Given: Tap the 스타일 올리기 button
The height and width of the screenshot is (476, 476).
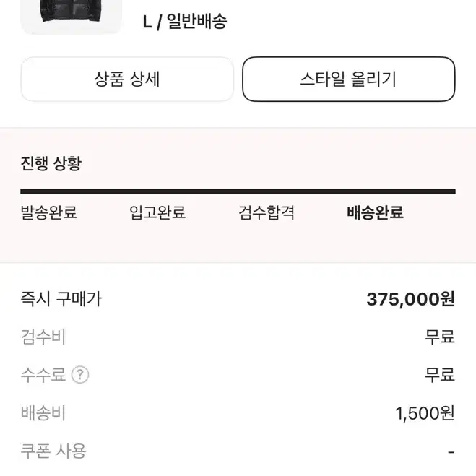Looking at the screenshot, I should pyautogui.click(x=349, y=79).
